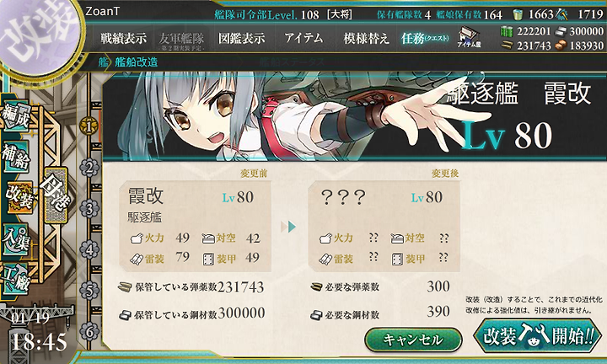Open the 工廠 factory icon
This screenshot has height=364, width=607.
click(x=16, y=279)
